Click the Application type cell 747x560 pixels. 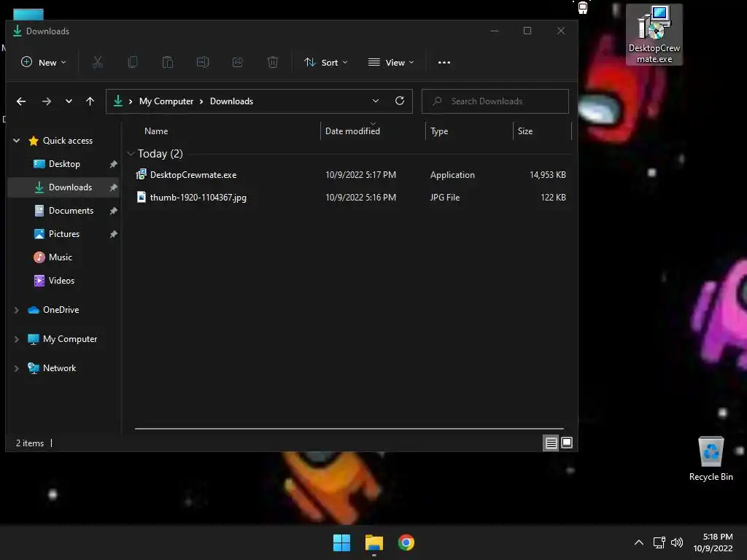(x=452, y=175)
